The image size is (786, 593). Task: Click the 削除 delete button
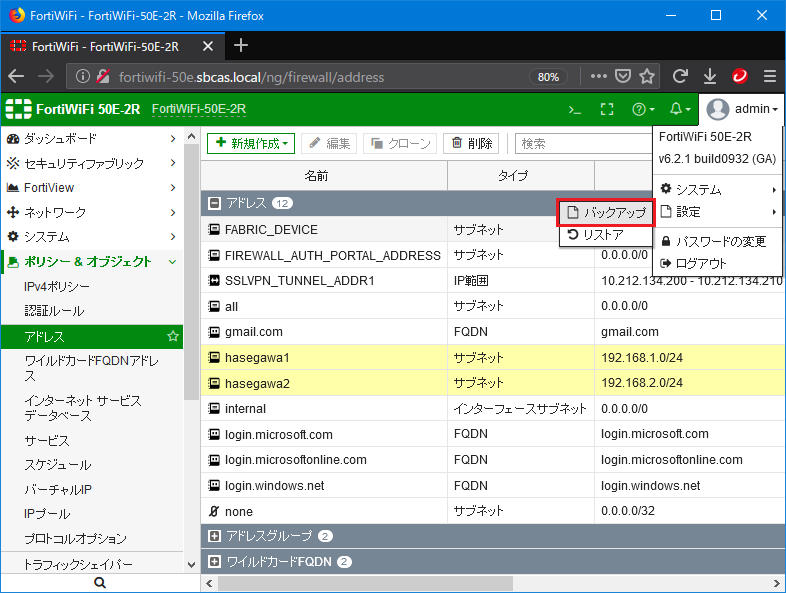coord(472,143)
